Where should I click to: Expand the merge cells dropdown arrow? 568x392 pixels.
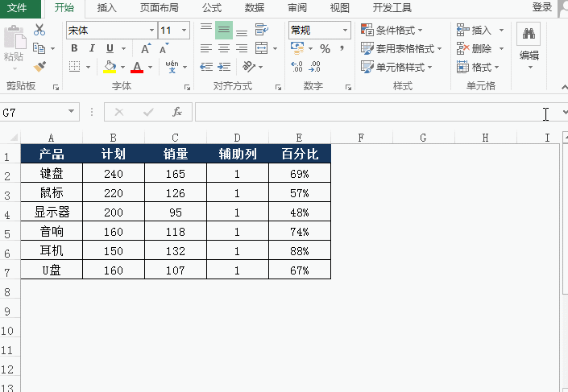(x=275, y=48)
